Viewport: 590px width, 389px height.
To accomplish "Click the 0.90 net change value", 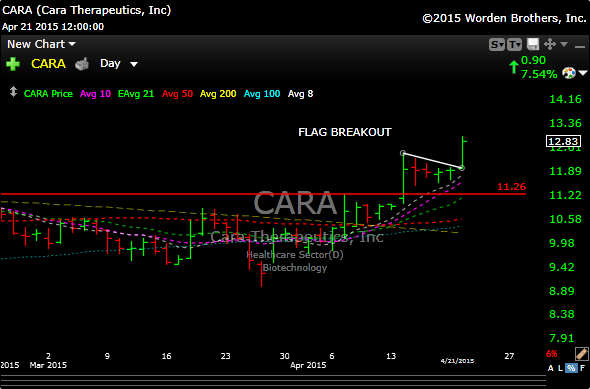I will [x=533, y=60].
